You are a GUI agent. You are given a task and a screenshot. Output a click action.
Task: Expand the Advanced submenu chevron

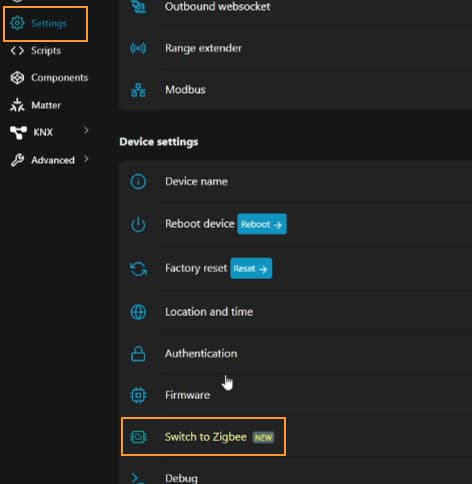coord(86,159)
